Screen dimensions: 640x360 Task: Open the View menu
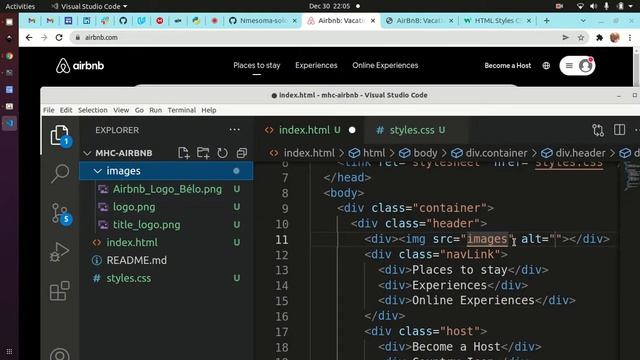(121, 110)
